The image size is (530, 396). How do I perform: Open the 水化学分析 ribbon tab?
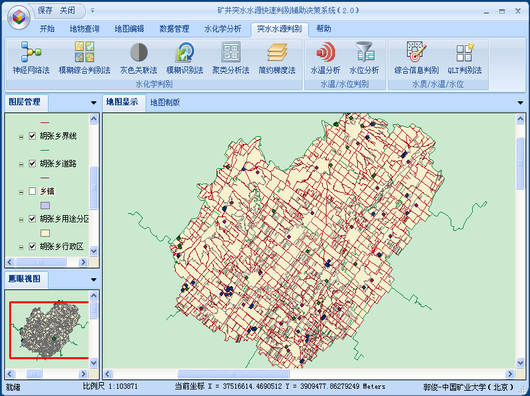(x=222, y=29)
